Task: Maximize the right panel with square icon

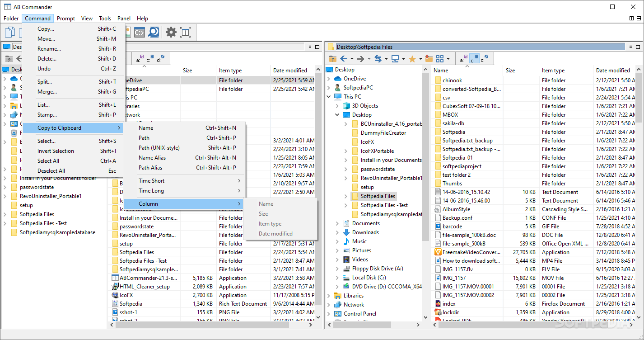Action: pyautogui.click(x=637, y=47)
